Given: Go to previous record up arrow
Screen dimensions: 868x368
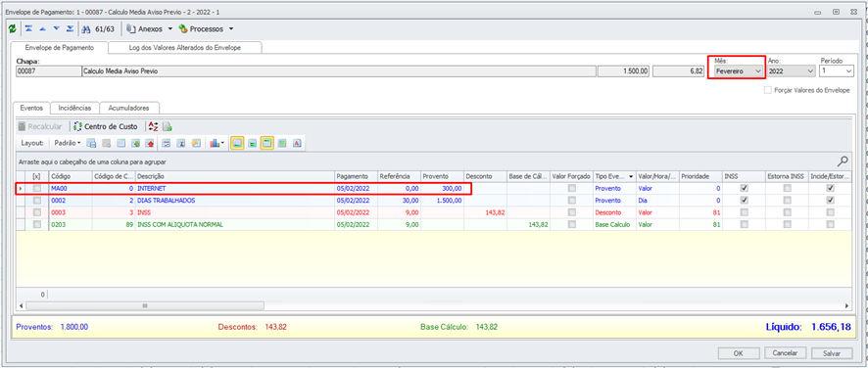Looking at the screenshot, I should [43, 28].
